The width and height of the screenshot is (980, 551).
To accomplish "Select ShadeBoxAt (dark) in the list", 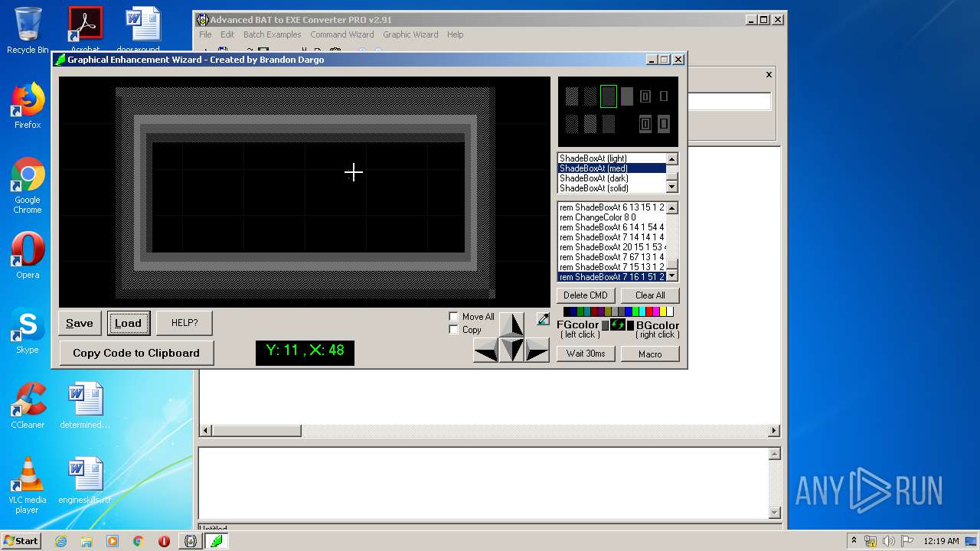I will click(612, 178).
